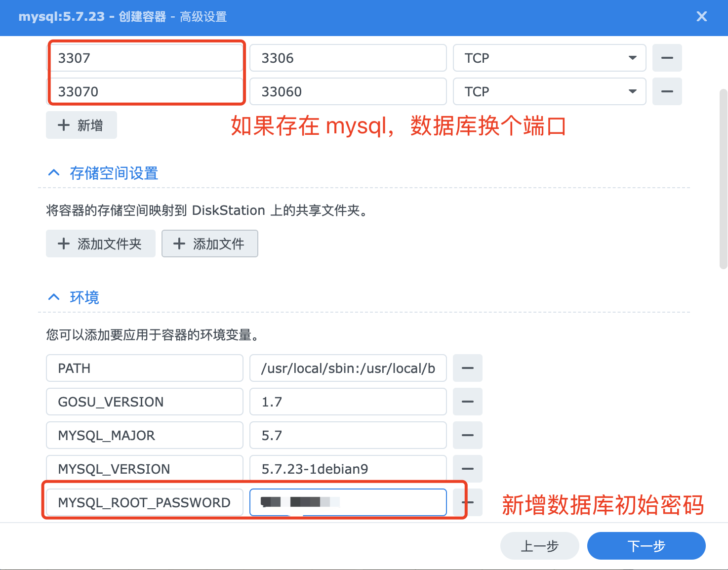Viewport: 728px width, 570px height.
Task: Edit the PATH variable name field
Action: 145,368
